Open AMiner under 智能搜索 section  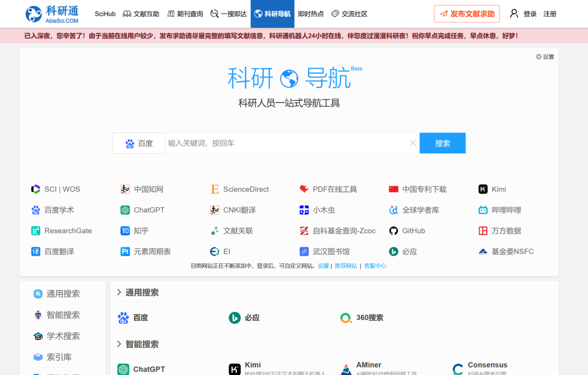click(379, 368)
